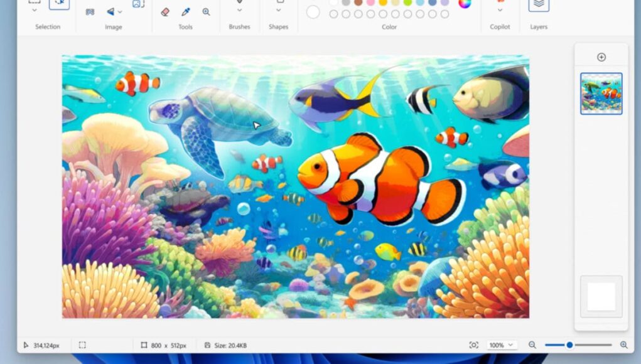Viewport: 641px width, 364px height.
Task: Click the fit to window icon
Action: click(x=473, y=345)
